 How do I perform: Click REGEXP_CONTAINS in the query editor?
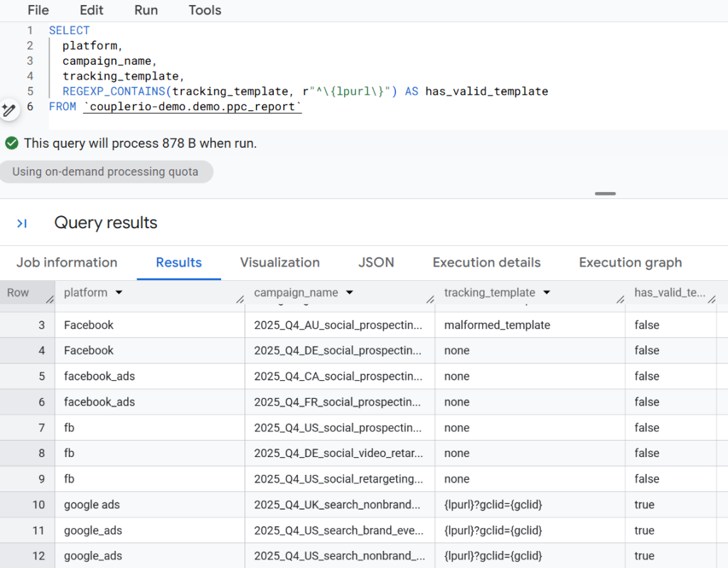click(x=114, y=92)
